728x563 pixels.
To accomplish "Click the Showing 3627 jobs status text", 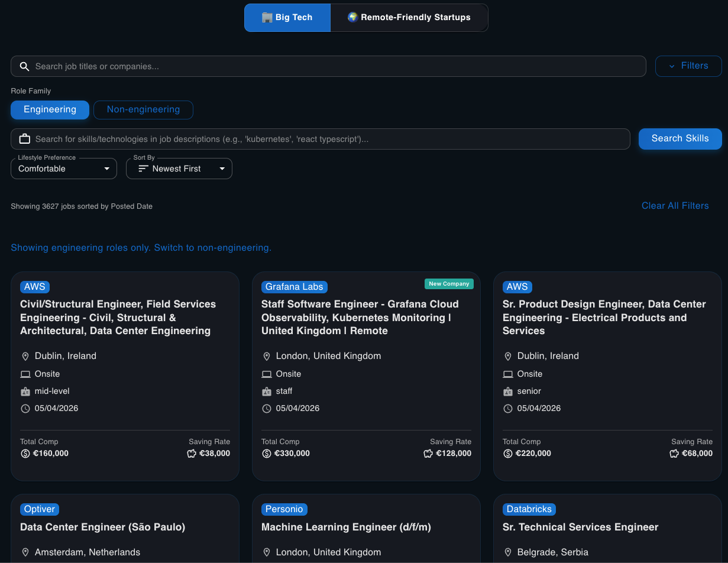I will tap(82, 206).
